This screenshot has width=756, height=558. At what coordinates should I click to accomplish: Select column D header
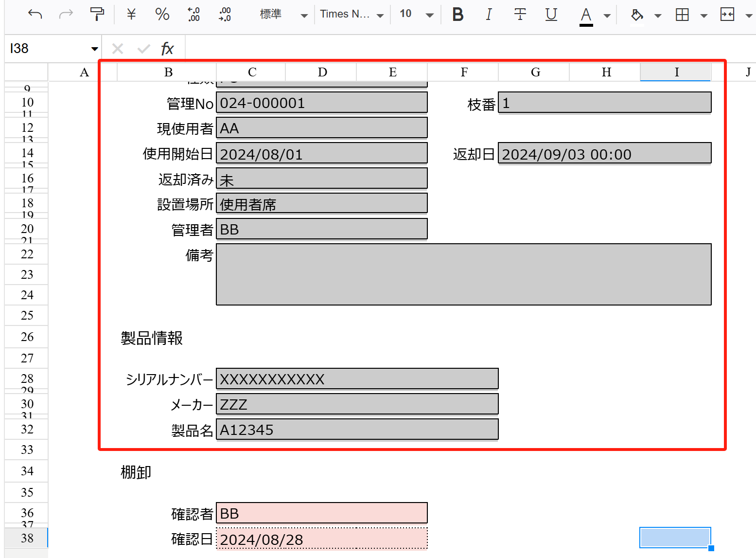(322, 72)
